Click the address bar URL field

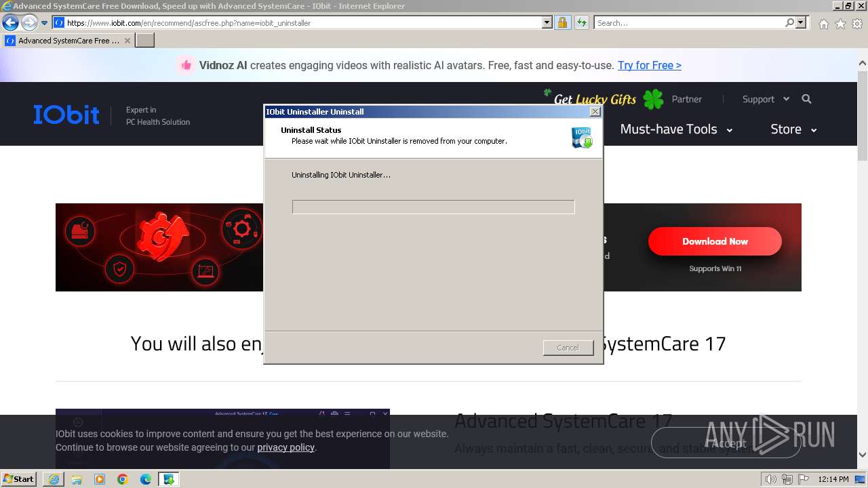tap(303, 23)
